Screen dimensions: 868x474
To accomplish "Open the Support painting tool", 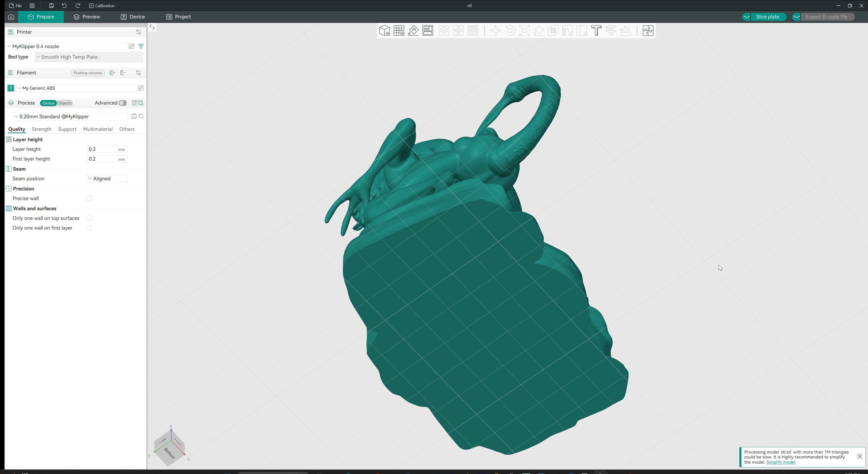I will point(568,31).
